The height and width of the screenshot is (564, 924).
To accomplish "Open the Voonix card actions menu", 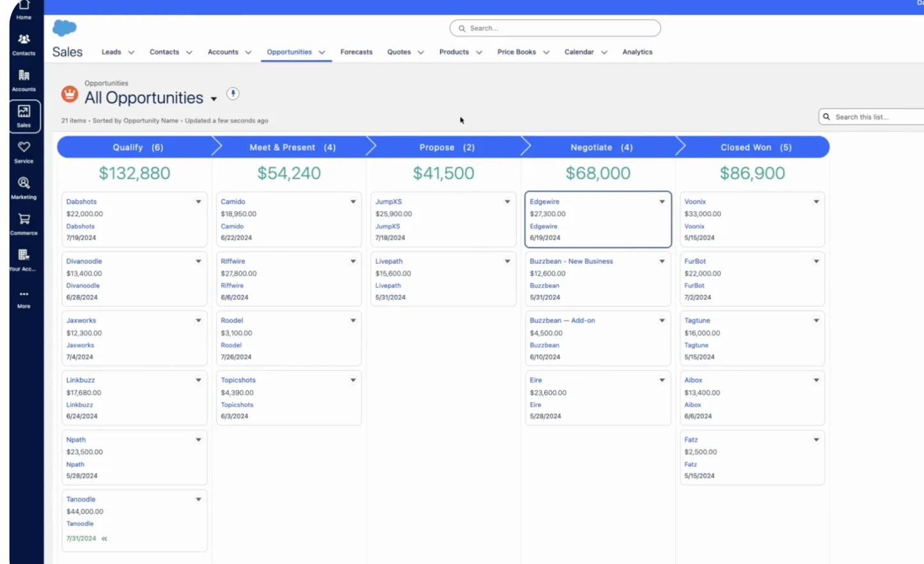I will 816,201.
